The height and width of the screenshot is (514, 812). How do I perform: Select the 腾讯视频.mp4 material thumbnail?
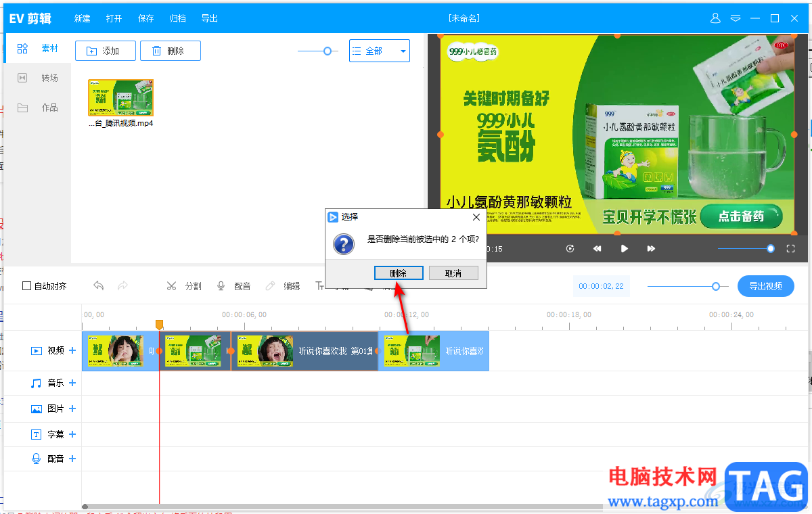[x=121, y=98]
